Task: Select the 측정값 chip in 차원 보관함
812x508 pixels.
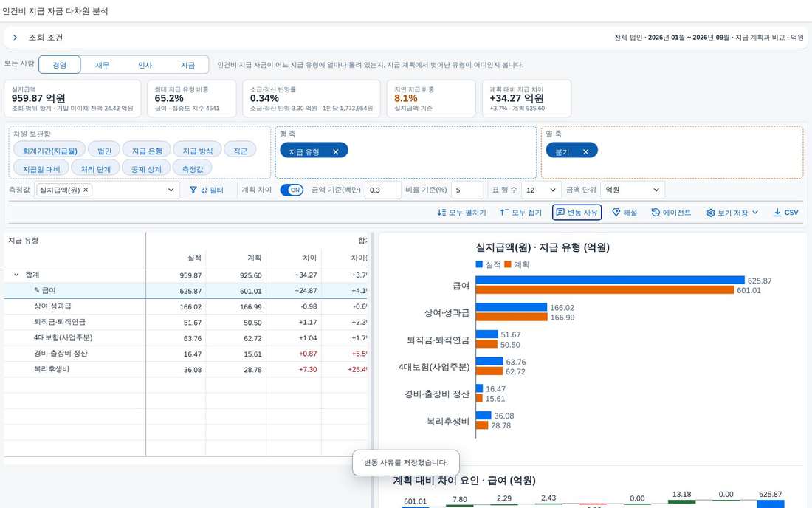Action: [192, 169]
